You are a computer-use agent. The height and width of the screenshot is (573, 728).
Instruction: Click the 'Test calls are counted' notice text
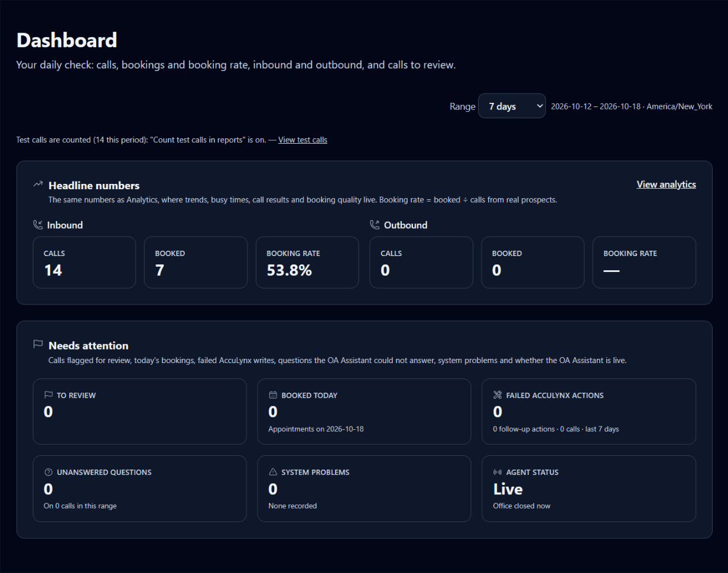[141, 140]
